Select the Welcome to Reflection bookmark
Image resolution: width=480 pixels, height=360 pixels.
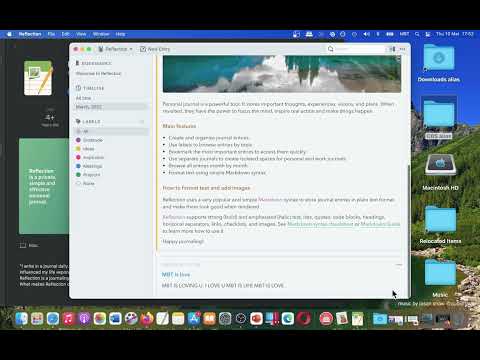(x=98, y=73)
